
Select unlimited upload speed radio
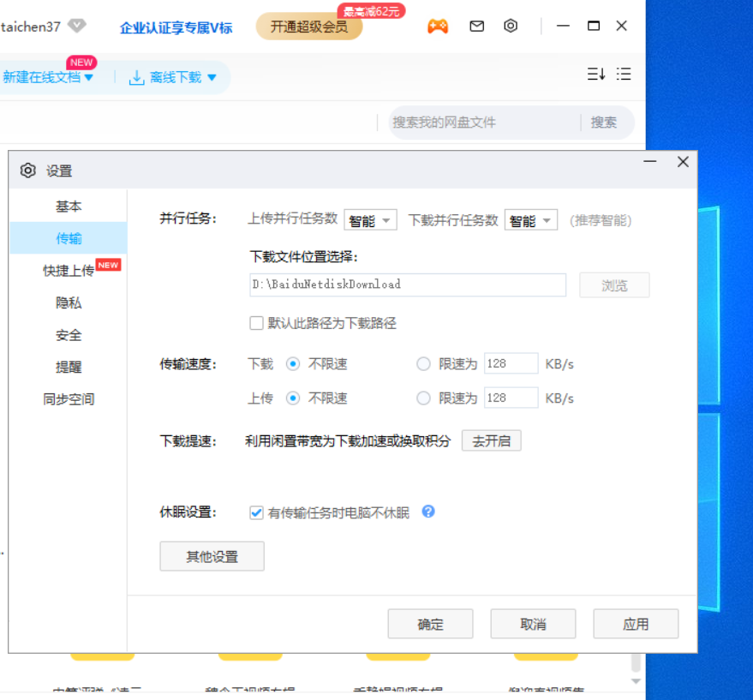[x=293, y=398]
